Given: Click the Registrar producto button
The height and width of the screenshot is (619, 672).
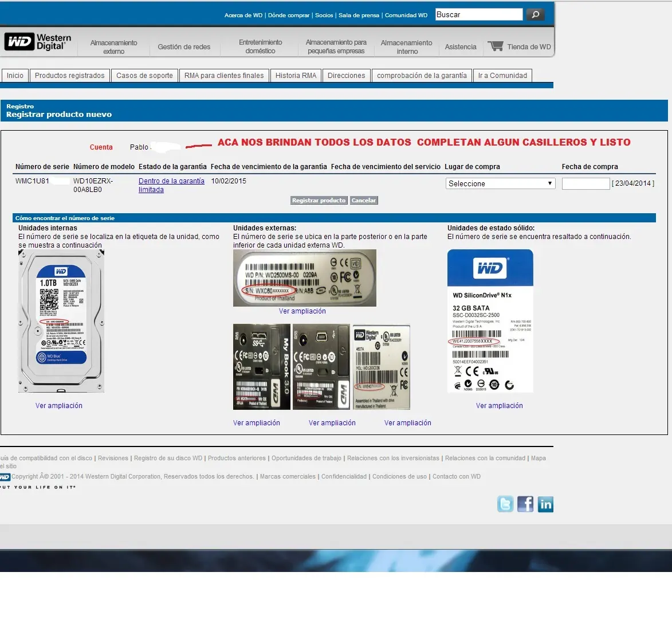Looking at the screenshot, I should [x=319, y=200].
